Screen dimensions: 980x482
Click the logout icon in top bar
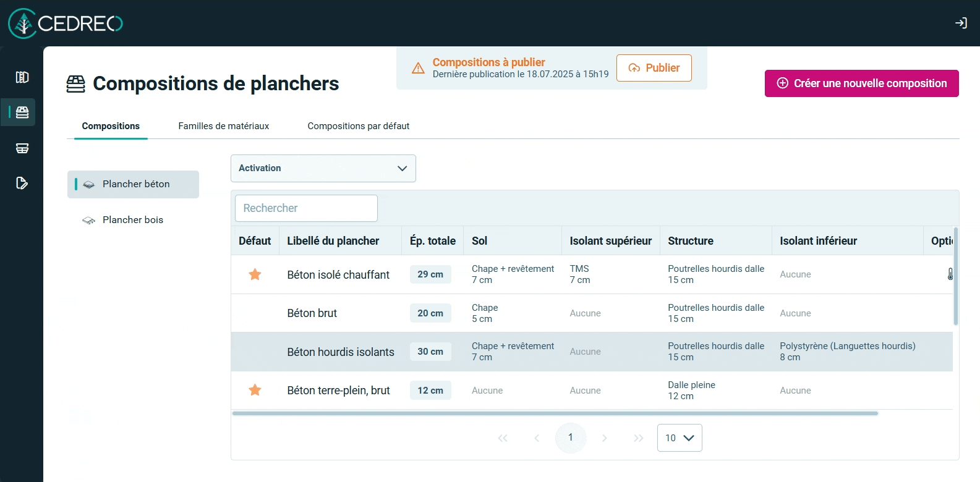click(961, 23)
